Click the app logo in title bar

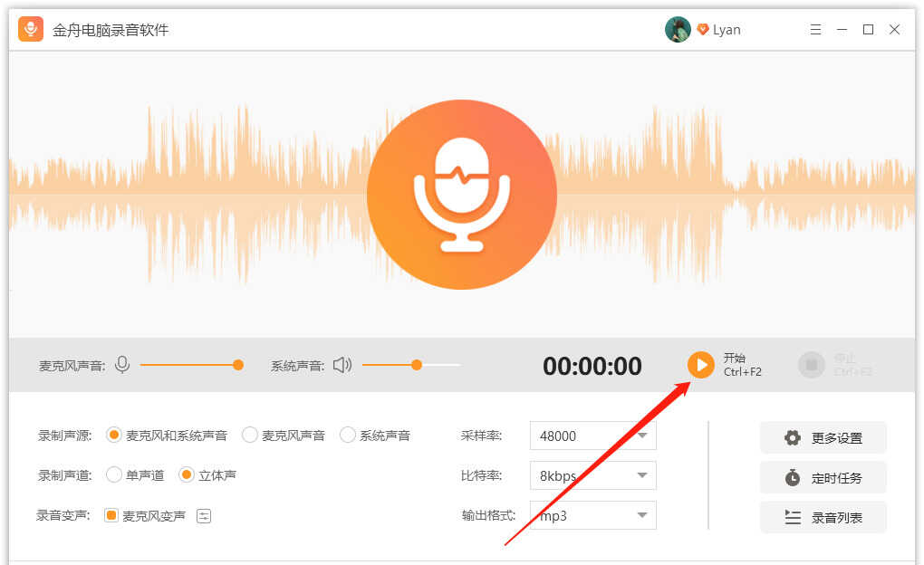[32, 30]
